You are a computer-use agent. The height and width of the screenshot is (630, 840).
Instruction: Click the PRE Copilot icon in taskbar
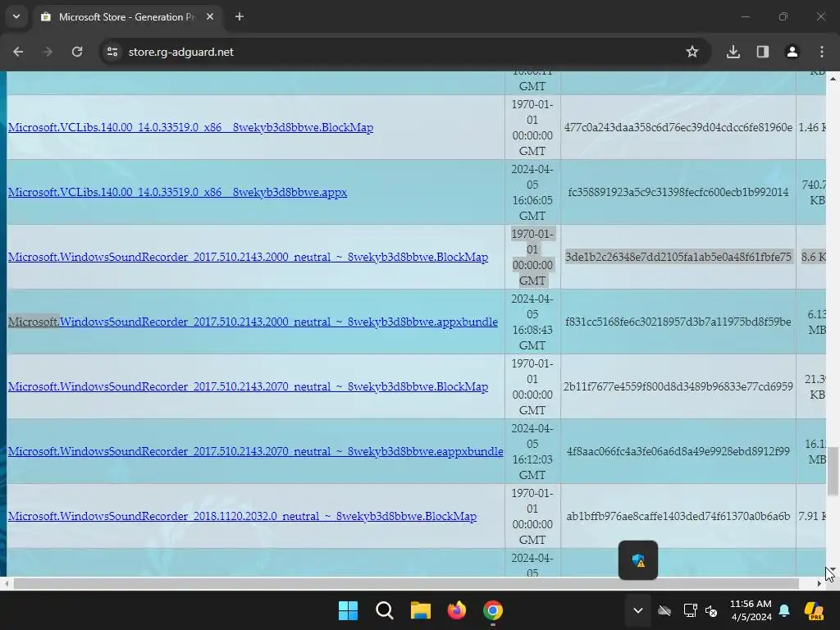(x=814, y=610)
